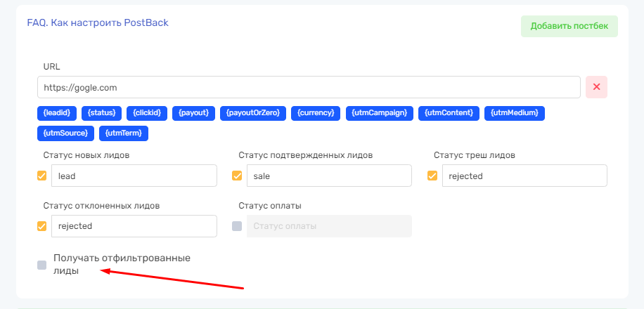Uncheck the confirmed leads status checkbox
The height and width of the screenshot is (309, 644).
tap(237, 176)
